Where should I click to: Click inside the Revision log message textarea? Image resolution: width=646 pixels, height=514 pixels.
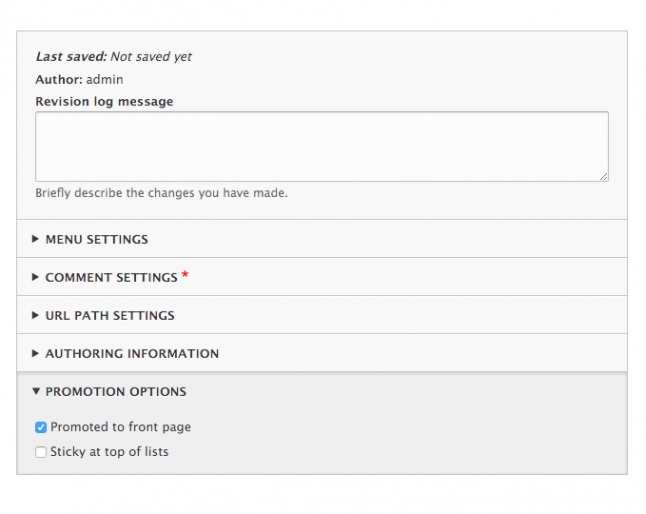322,146
